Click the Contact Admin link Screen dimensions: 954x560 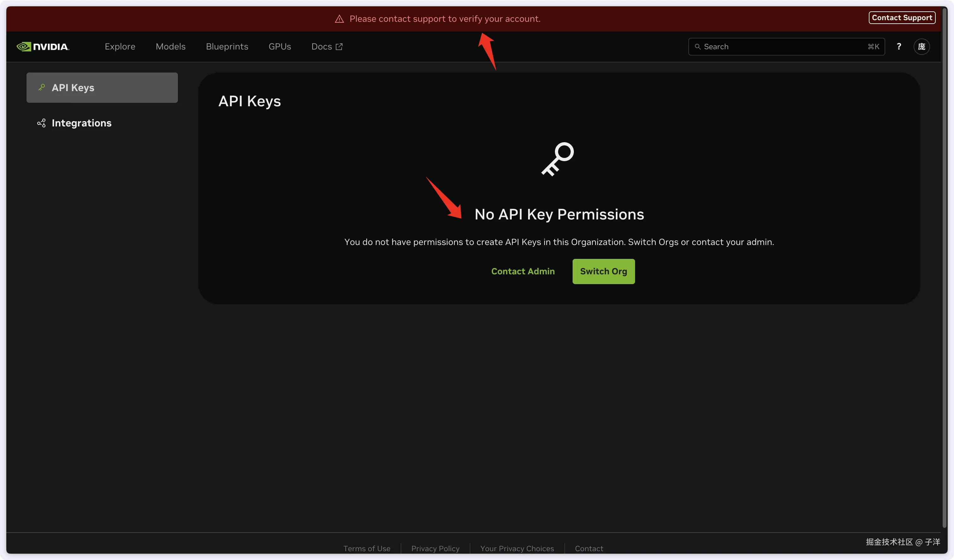tap(522, 271)
